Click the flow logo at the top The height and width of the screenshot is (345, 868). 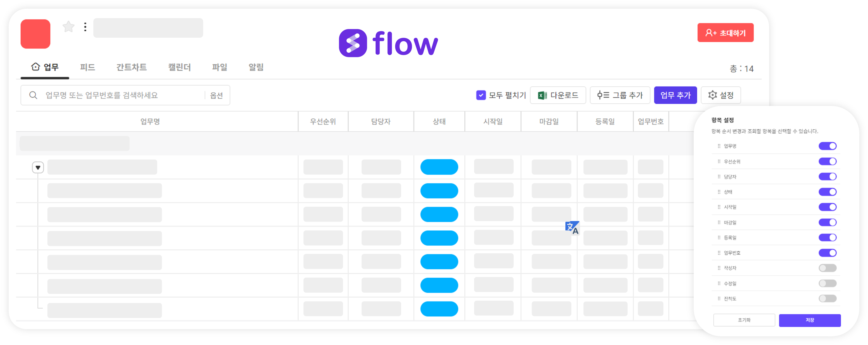click(388, 43)
